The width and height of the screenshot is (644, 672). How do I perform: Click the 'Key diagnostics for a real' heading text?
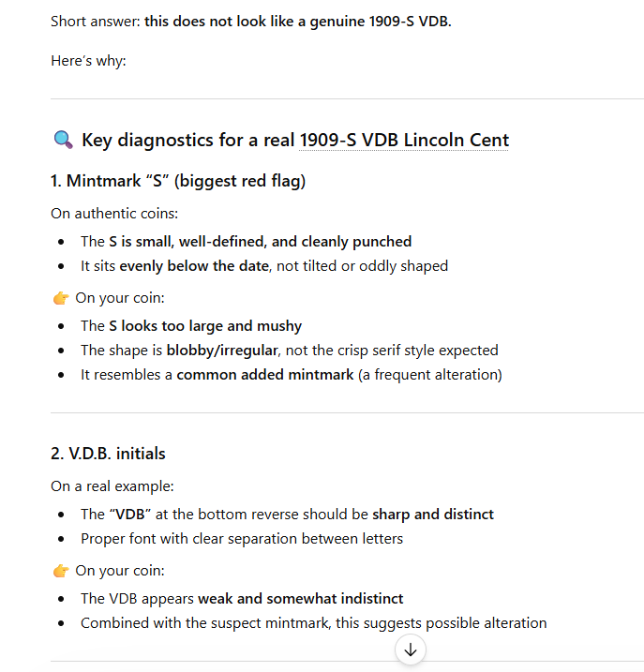[187, 141]
